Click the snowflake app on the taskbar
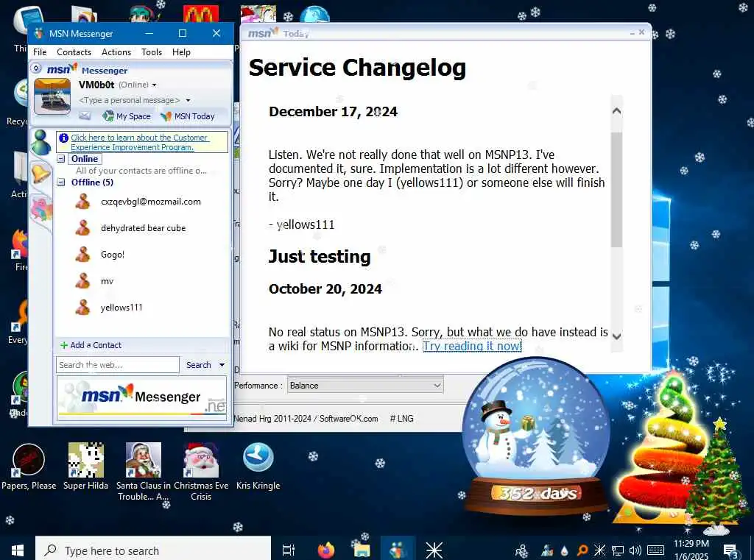This screenshot has height=560, width=754. (x=434, y=550)
